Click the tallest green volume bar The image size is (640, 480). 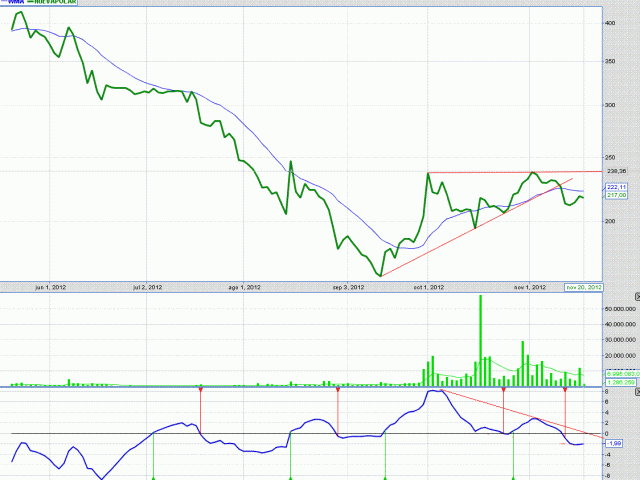click(x=480, y=340)
